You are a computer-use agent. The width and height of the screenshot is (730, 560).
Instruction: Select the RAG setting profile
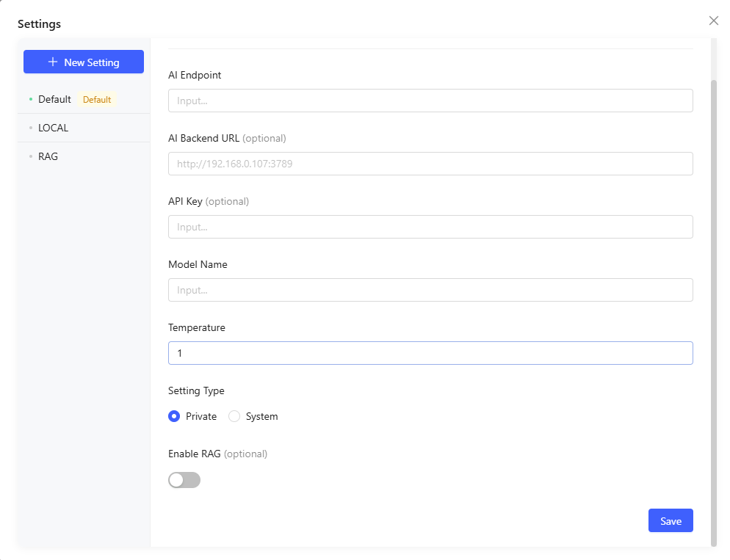tap(48, 156)
